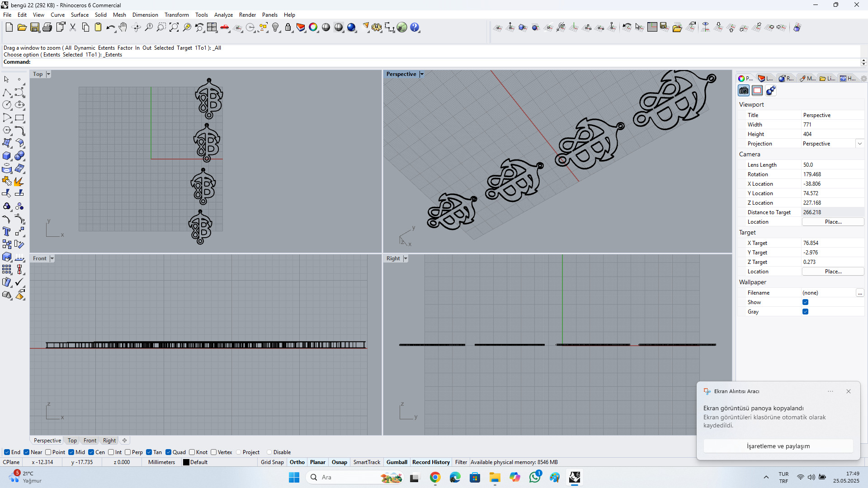Click the Pan hand tool icon
The image size is (868, 488).
click(x=123, y=28)
